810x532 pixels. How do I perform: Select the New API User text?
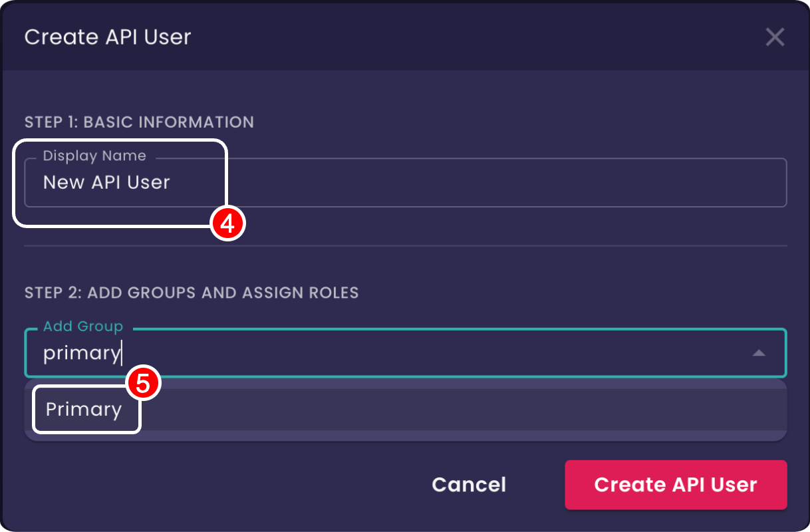point(106,182)
